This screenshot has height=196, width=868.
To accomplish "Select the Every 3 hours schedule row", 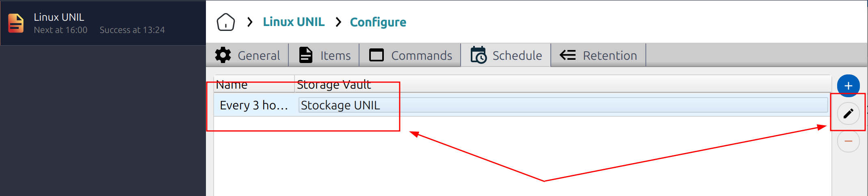I will pos(254,105).
